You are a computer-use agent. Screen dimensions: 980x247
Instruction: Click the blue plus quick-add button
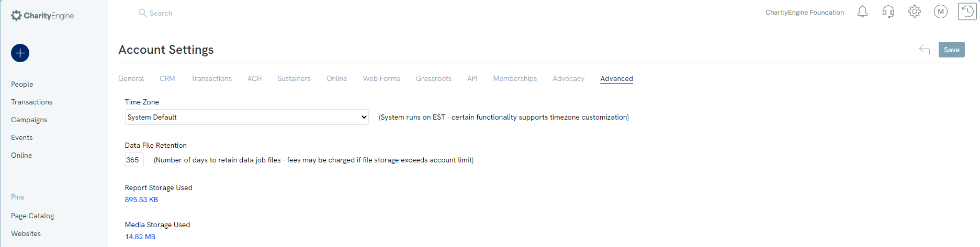[20, 53]
